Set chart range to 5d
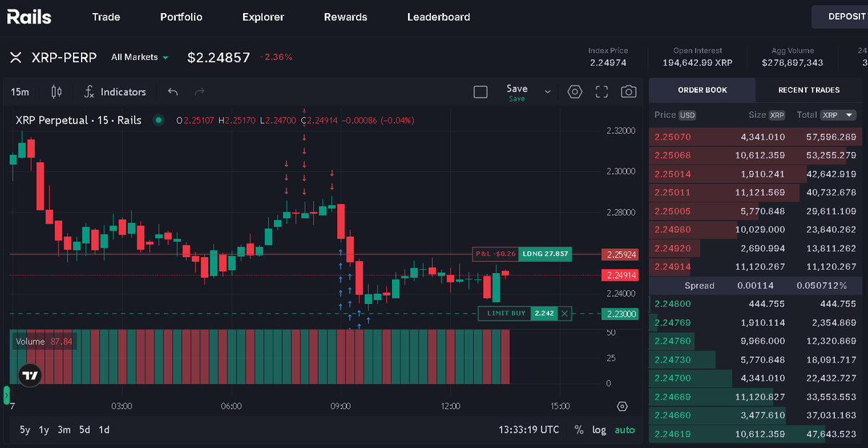The image size is (868, 448). tap(85, 430)
